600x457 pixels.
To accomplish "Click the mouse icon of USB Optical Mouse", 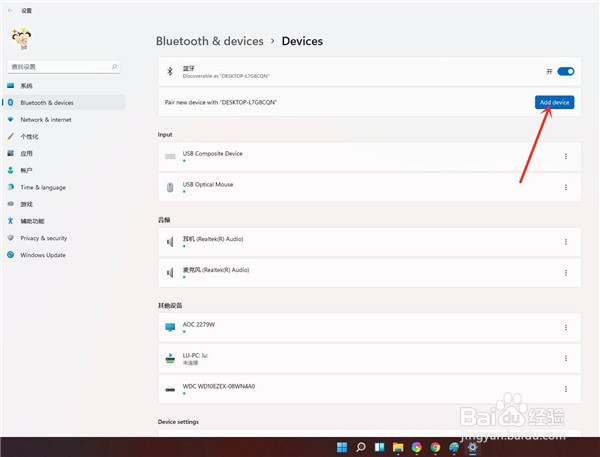I will [x=170, y=187].
